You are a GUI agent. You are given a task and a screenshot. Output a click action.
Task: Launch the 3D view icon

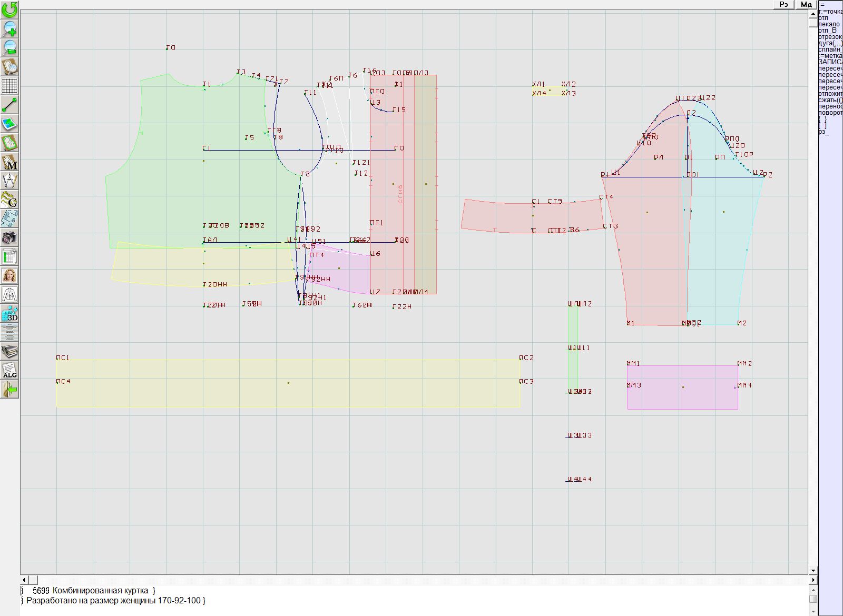[9, 314]
